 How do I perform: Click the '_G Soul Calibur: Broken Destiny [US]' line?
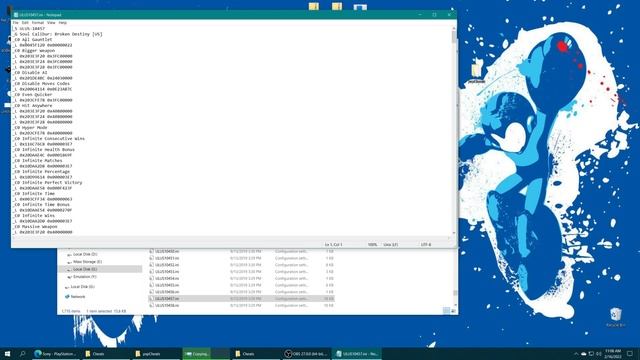58,34
